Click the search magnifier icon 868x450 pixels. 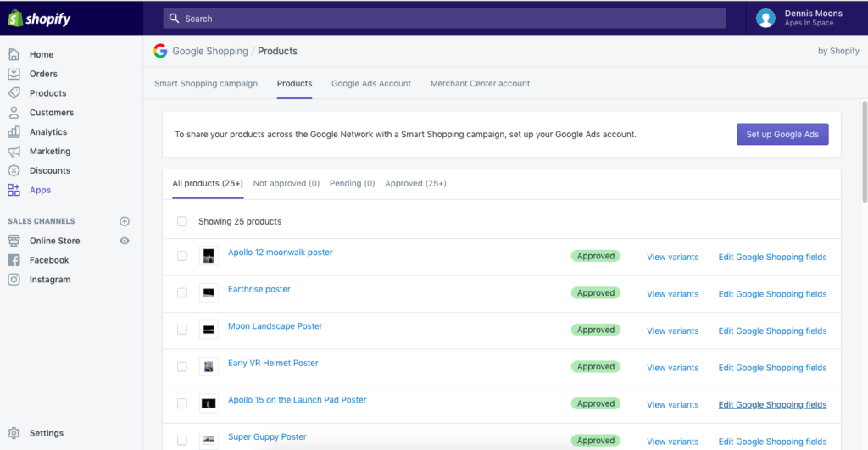tap(174, 19)
